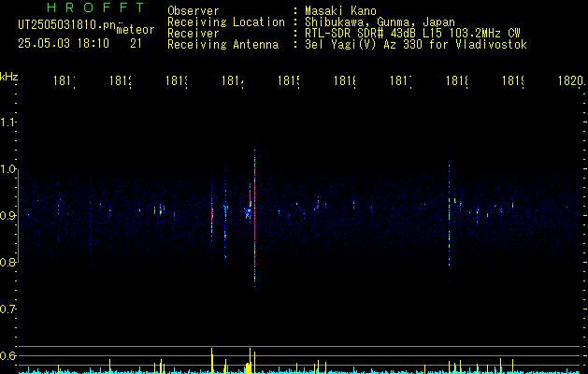Click the 1.1 frequency axis label
The width and height of the screenshot is (588, 374).
pyautogui.click(x=7, y=122)
